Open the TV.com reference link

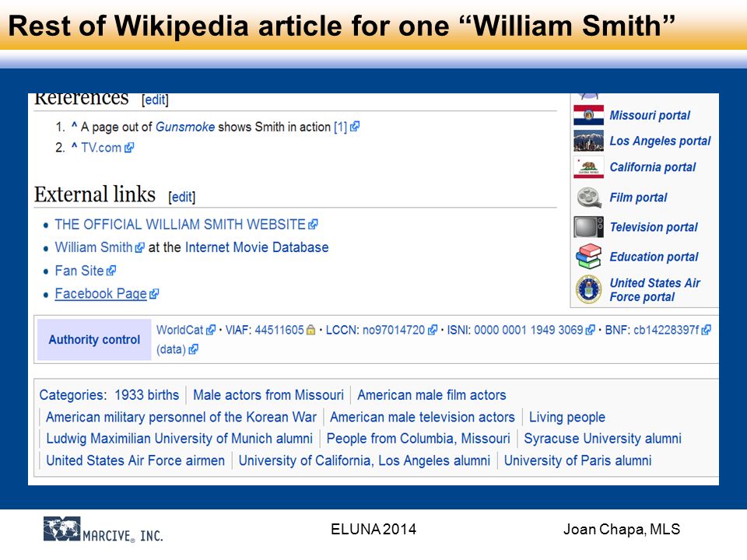point(101,148)
